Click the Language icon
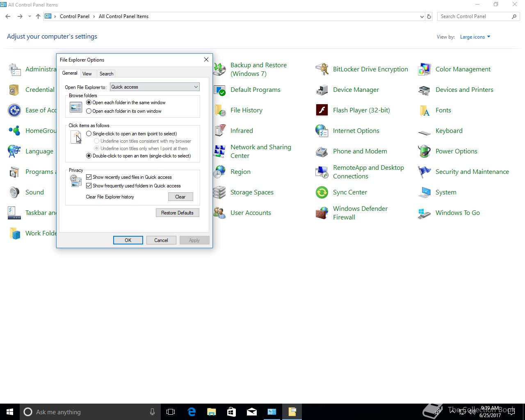Screen dimensions: 525x420 [x=14, y=151]
